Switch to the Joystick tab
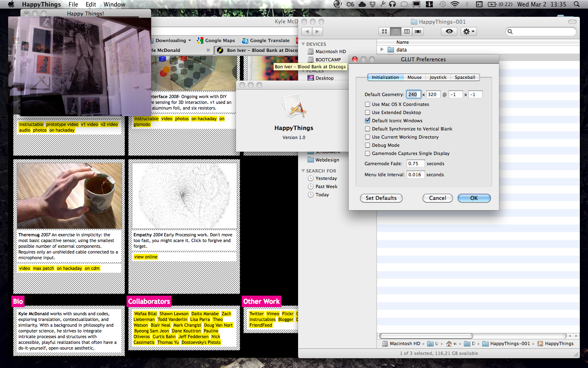588x368 pixels. click(438, 77)
